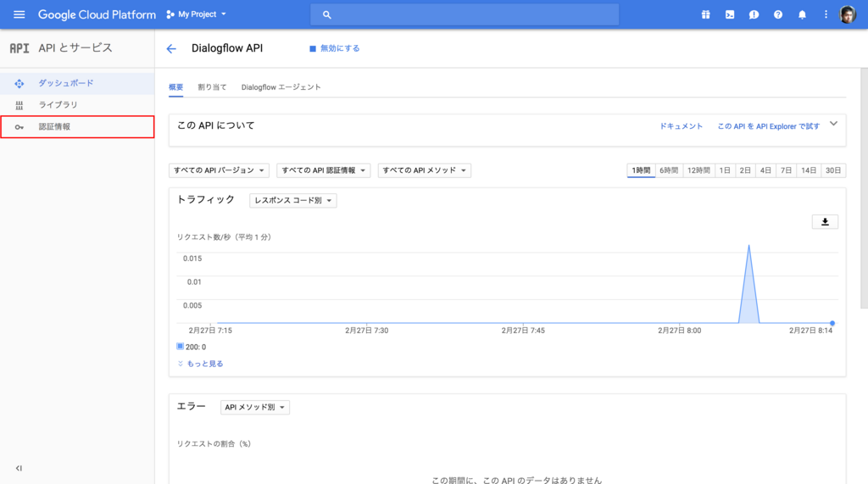Click the 0.015 y-axis value
This screenshot has height=484, width=868.
click(x=192, y=259)
